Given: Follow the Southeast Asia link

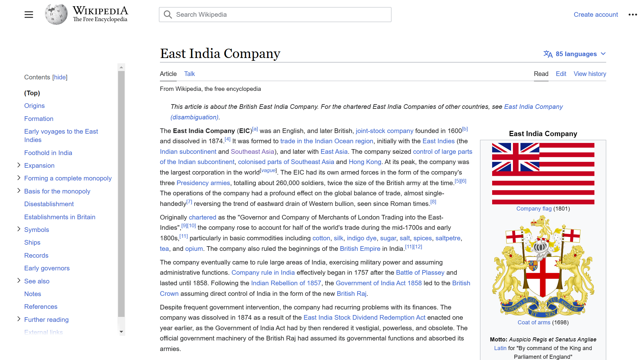Looking at the screenshot, I should tap(252, 152).
